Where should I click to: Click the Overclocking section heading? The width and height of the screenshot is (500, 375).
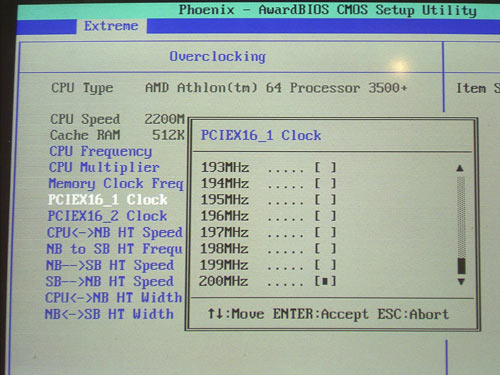coord(217,57)
